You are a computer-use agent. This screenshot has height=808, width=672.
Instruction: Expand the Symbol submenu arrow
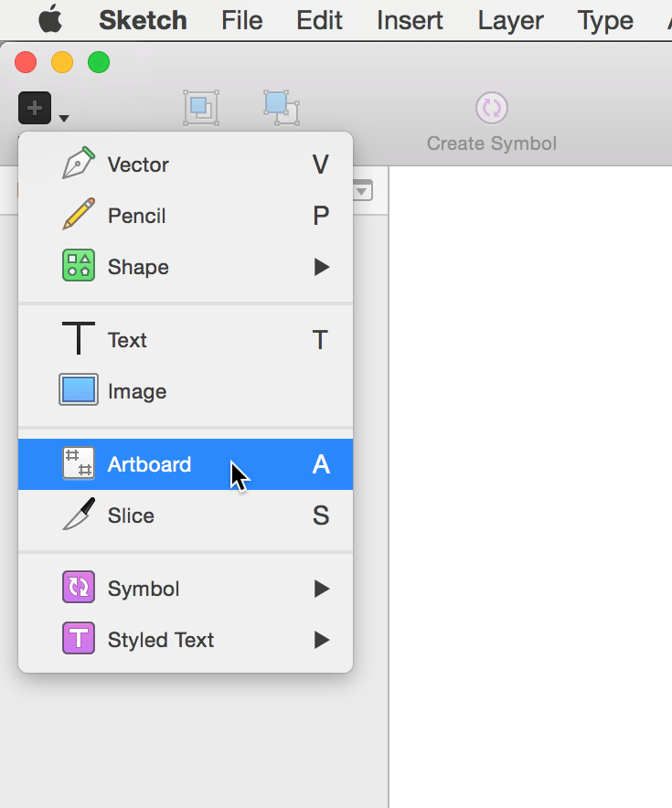click(x=321, y=589)
